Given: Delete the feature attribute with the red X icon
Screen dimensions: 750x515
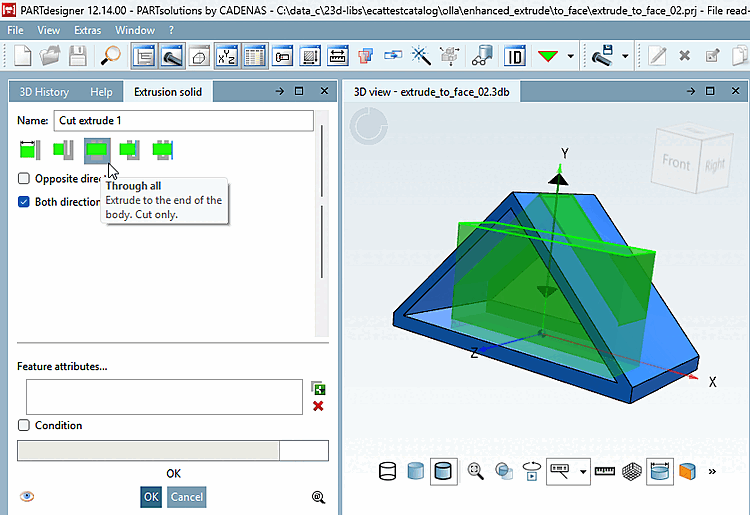Looking at the screenshot, I should click(318, 406).
